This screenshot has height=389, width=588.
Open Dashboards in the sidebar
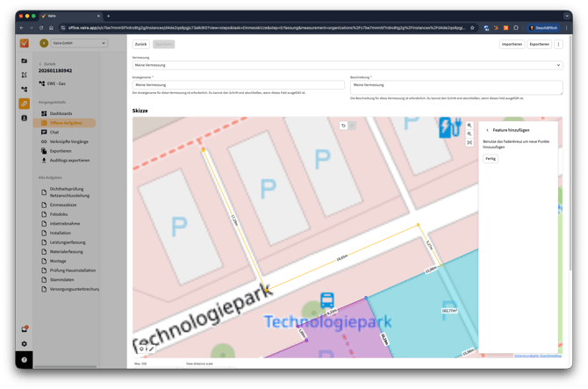pyautogui.click(x=61, y=113)
